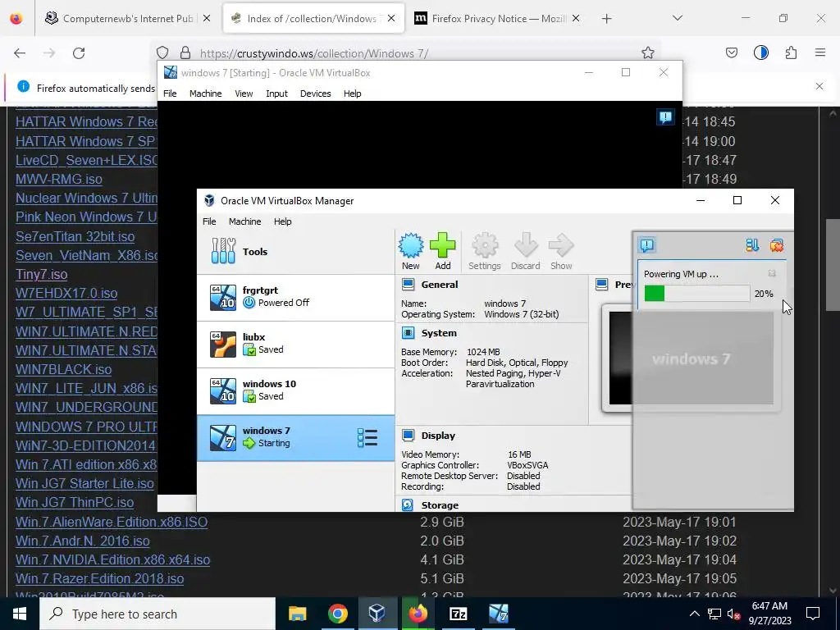The height and width of the screenshot is (630, 840).
Task: Open the Devices menu in VM window
Action: [316, 94]
